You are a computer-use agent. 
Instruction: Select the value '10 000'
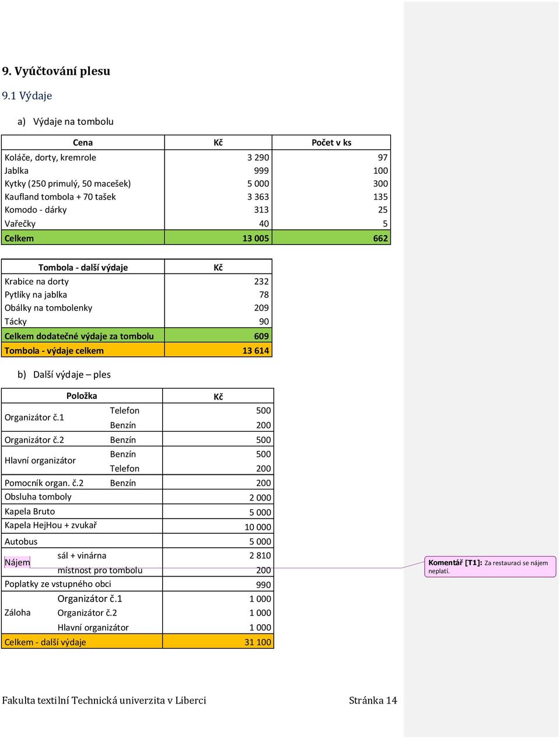click(258, 527)
